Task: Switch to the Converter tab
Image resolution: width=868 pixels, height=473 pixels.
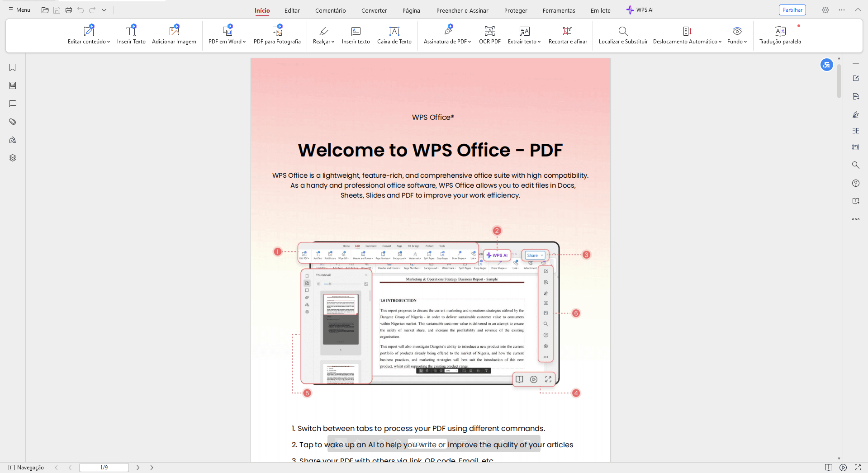Action: (374, 10)
